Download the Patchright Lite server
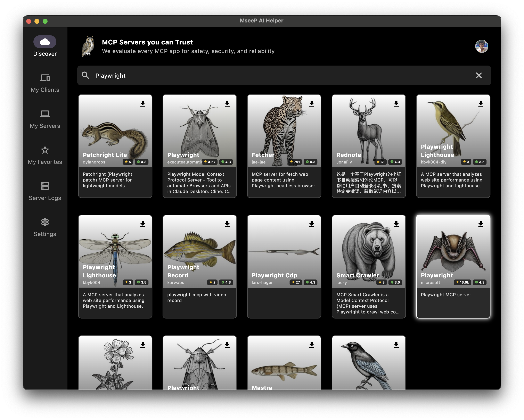This screenshot has width=524, height=420. pyautogui.click(x=143, y=104)
